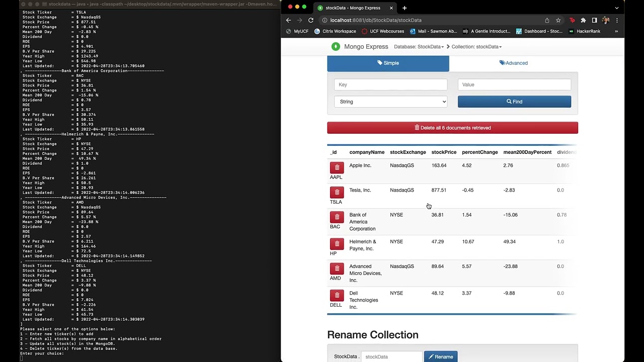
Task: Open the Extensions puzzle menu
Action: pyautogui.click(x=583, y=20)
